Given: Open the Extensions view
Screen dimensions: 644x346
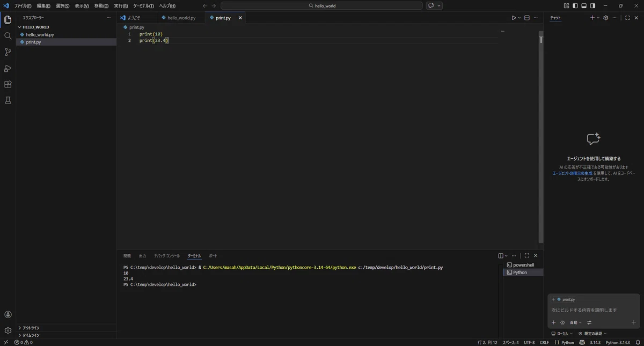Looking at the screenshot, I should pyautogui.click(x=8, y=84).
